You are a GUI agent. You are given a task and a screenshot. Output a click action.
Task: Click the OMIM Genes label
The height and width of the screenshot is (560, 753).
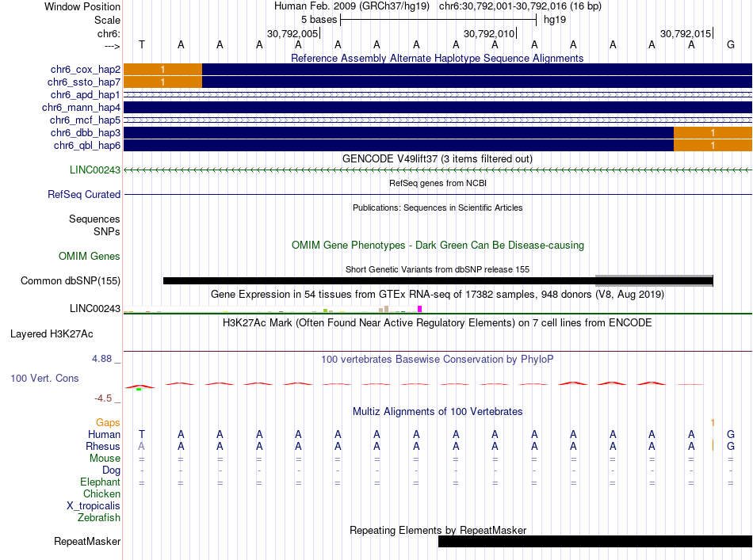tap(90, 257)
